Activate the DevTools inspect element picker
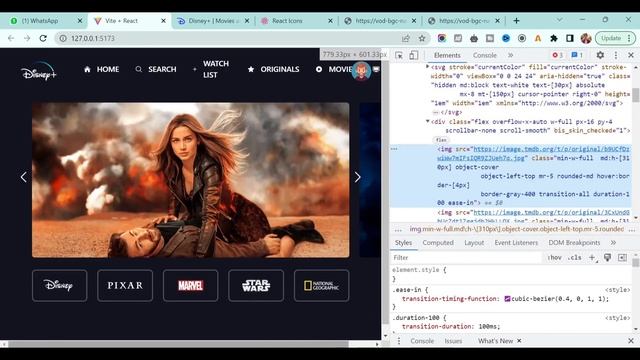 click(399, 56)
